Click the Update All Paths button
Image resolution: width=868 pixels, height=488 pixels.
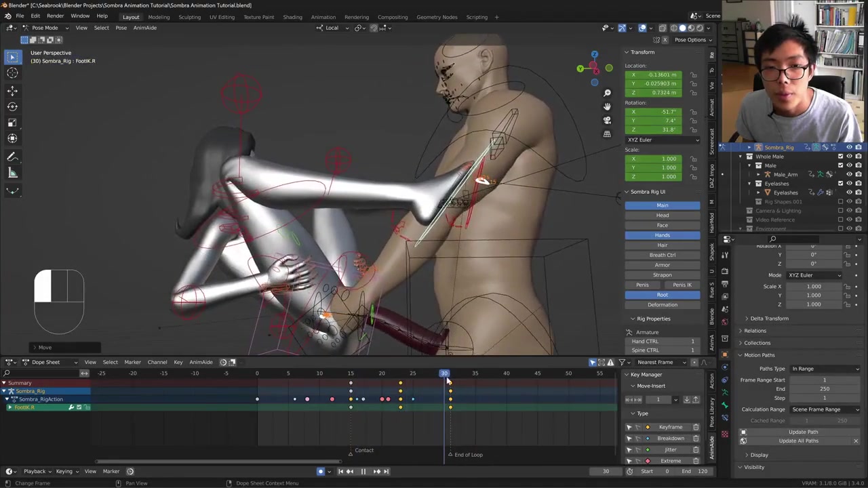click(x=798, y=441)
